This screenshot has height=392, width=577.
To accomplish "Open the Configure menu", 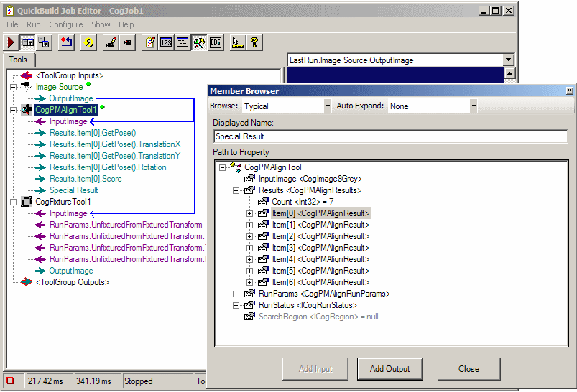I will point(66,24).
